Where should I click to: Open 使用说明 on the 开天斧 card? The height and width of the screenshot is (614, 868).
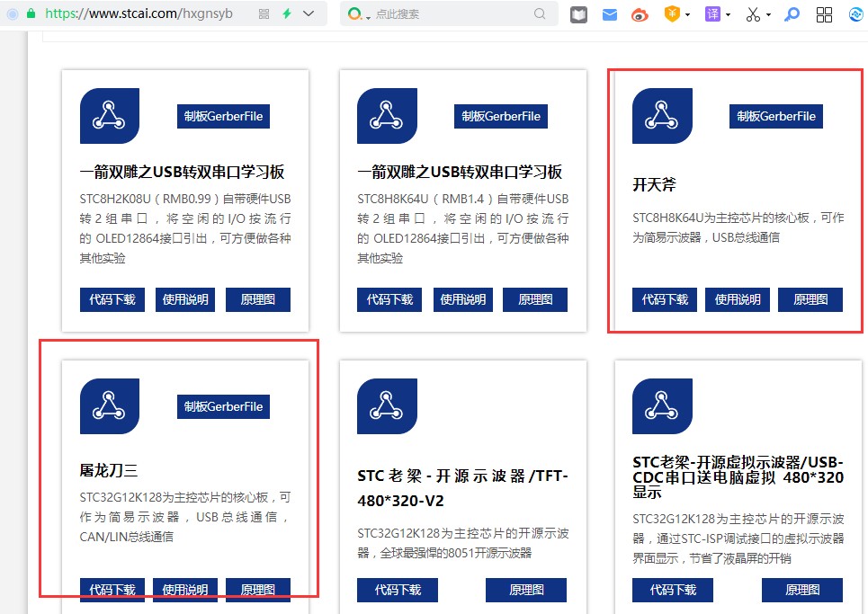738,299
